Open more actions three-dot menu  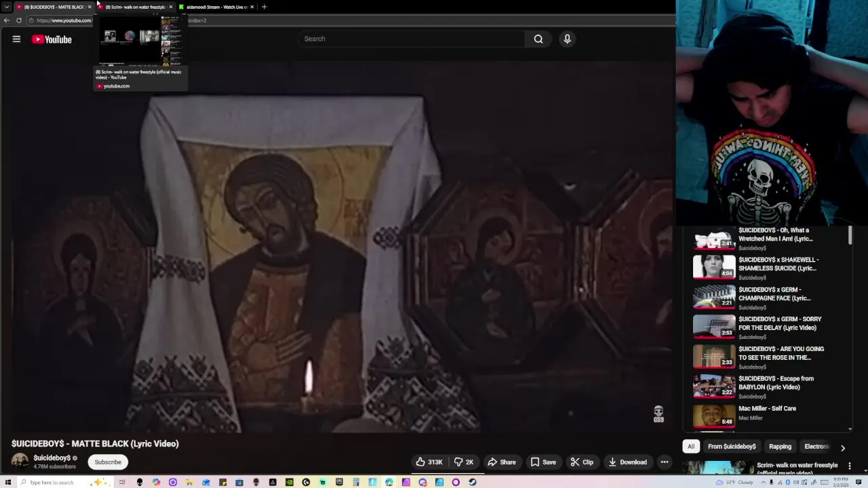pos(665,462)
